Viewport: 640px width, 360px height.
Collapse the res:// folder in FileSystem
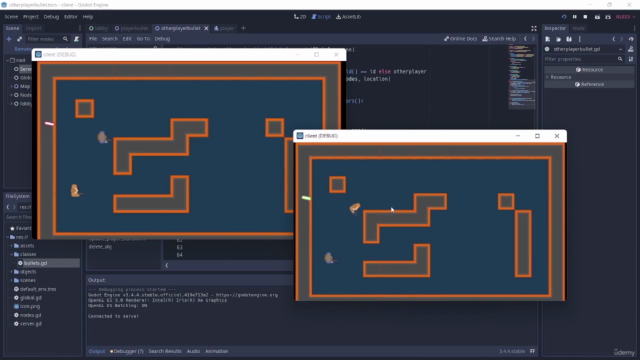coord(7,237)
